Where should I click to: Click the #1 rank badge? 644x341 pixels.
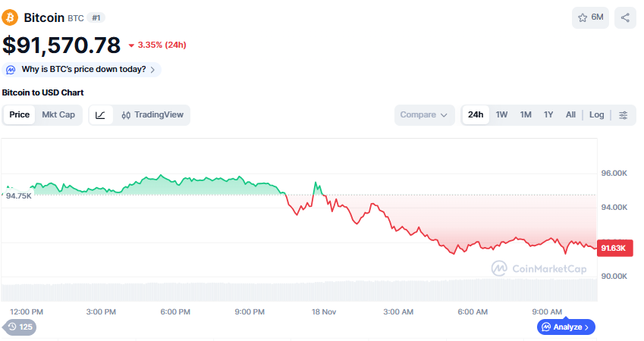coord(97,17)
